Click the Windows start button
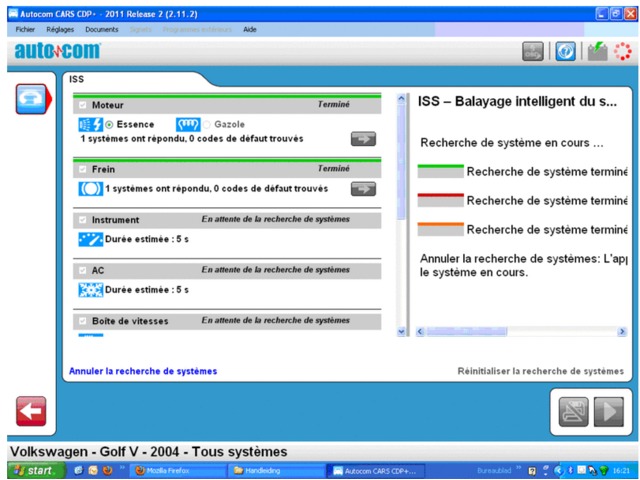Viewport: 640px width, 480px height. [x=37, y=471]
